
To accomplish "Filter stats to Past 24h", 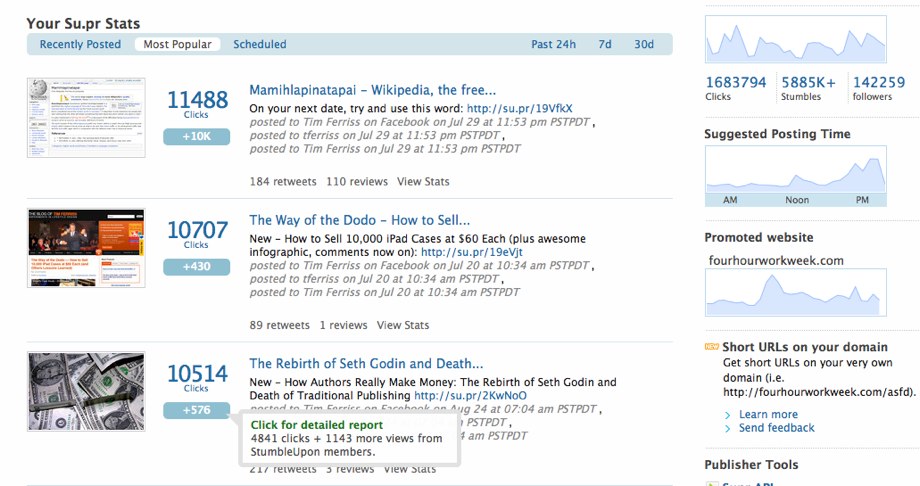I will click(x=554, y=44).
